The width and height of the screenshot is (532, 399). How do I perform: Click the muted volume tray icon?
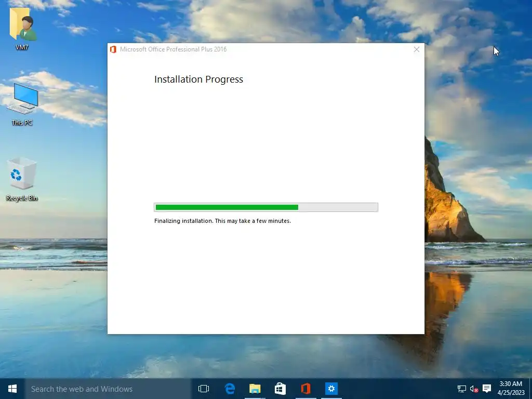pos(474,389)
